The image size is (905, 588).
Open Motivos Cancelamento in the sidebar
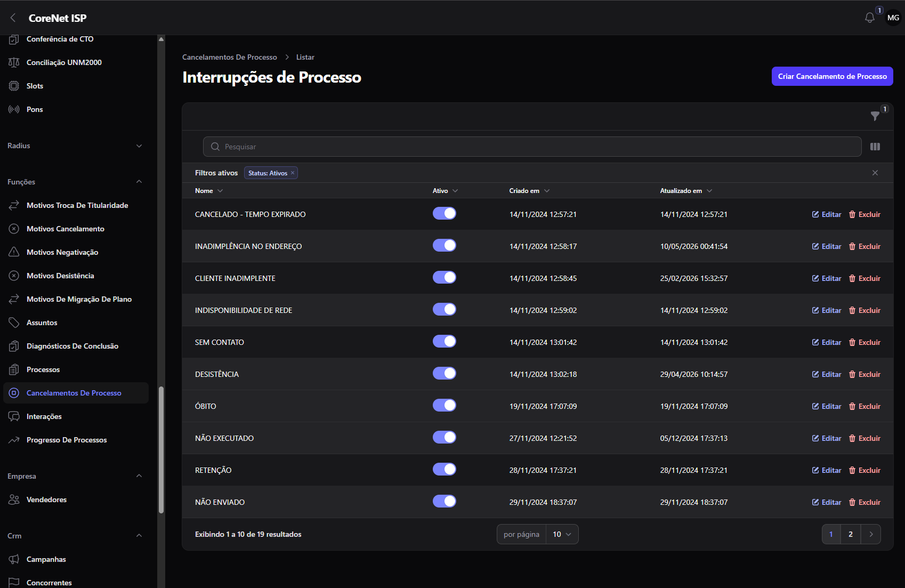click(66, 229)
